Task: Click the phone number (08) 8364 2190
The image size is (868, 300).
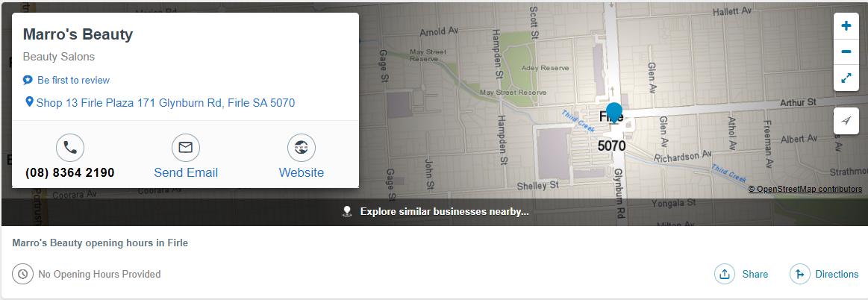Action: point(70,172)
